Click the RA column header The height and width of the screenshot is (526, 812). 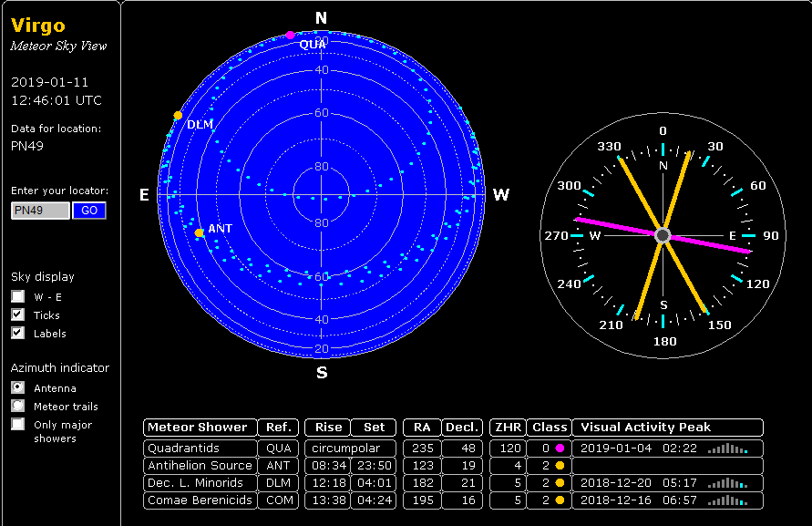[422, 428]
